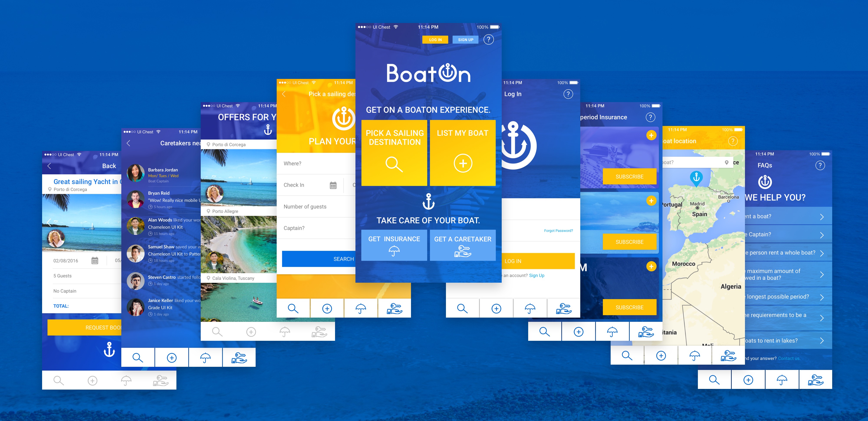This screenshot has width=868, height=421.
Task: Tap SIGN UP button on main BoatOn screen
Action: (x=465, y=40)
